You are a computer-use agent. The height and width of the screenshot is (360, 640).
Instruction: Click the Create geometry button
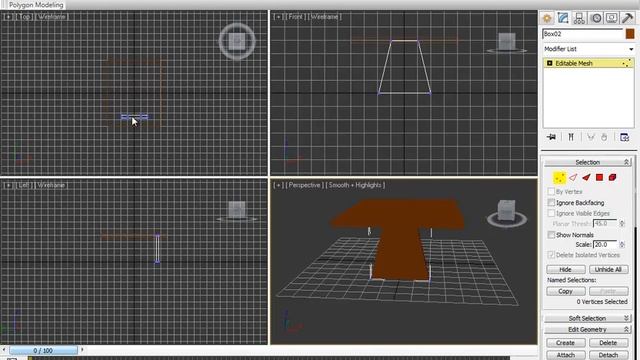point(566,343)
